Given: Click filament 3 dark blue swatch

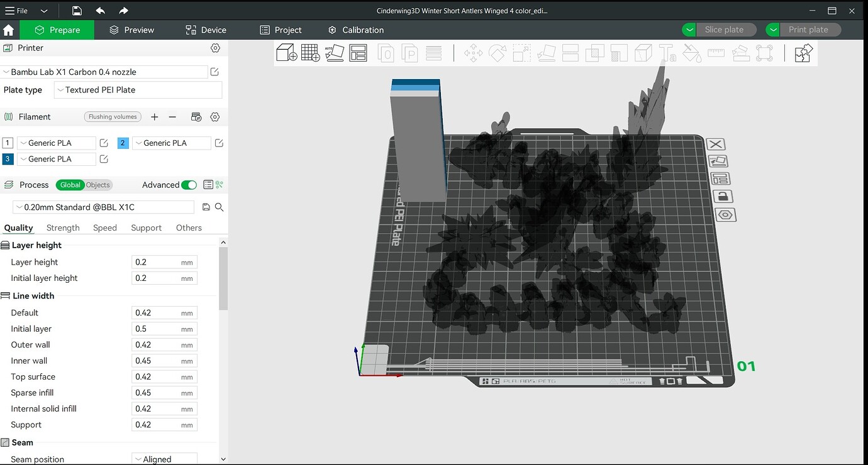Looking at the screenshot, I should [x=8, y=159].
